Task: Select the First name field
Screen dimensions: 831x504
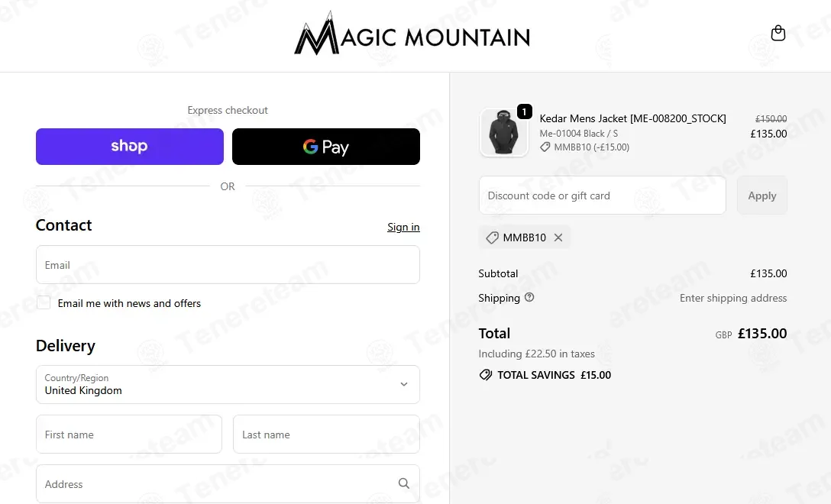Action: (129, 435)
